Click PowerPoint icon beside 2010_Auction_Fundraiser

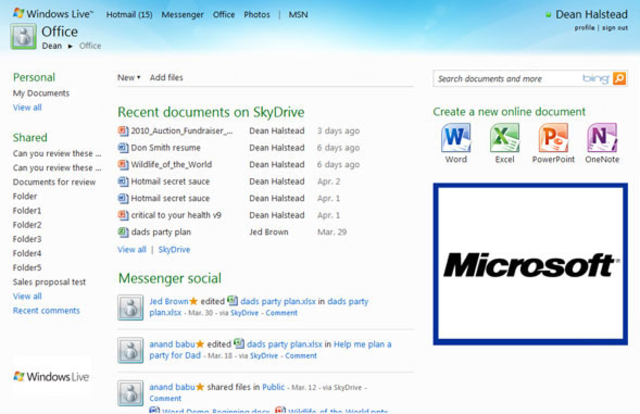[x=123, y=131]
